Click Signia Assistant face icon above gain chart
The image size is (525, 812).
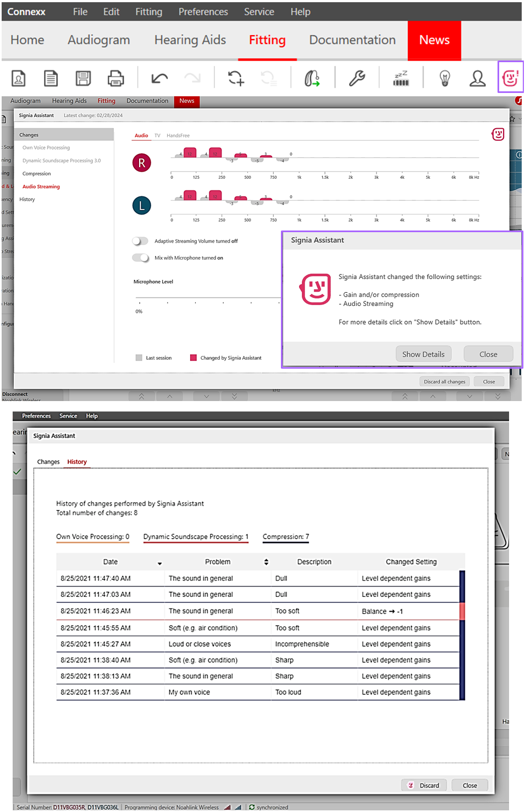(x=498, y=134)
